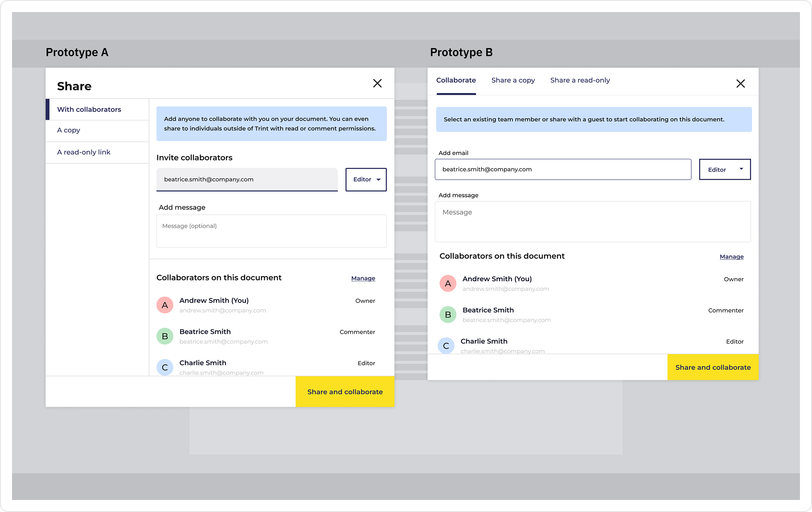Click Manage link in Prototype A

point(363,278)
